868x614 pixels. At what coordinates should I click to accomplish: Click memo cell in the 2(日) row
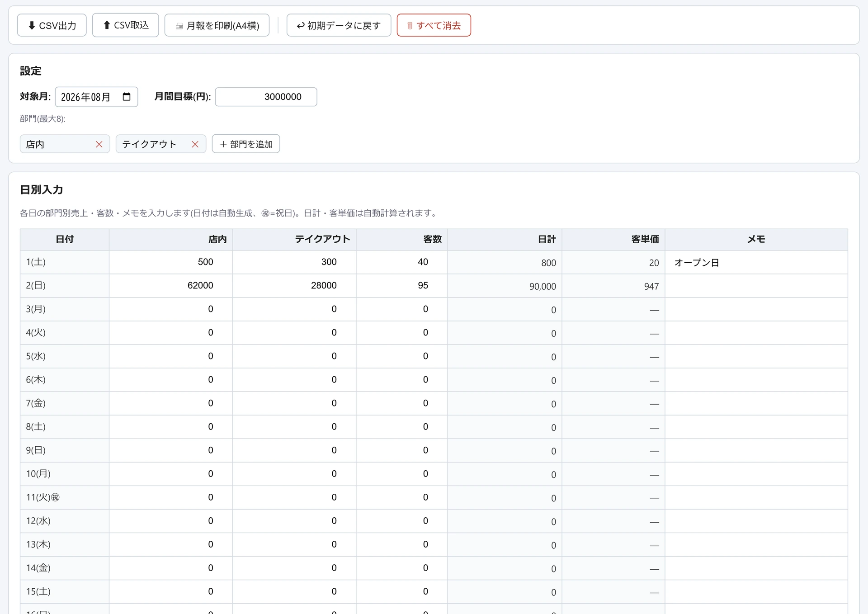756,286
